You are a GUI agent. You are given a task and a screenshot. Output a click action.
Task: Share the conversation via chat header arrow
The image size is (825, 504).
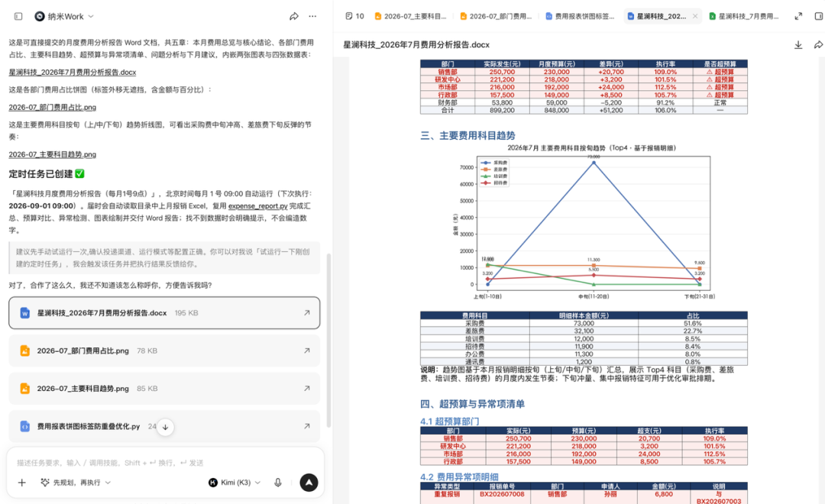point(294,16)
